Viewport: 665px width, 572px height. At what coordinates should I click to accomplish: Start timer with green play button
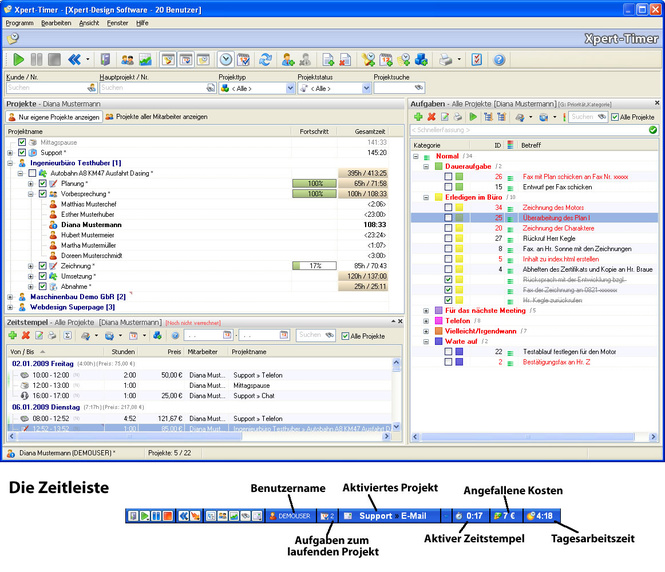(x=19, y=60)
